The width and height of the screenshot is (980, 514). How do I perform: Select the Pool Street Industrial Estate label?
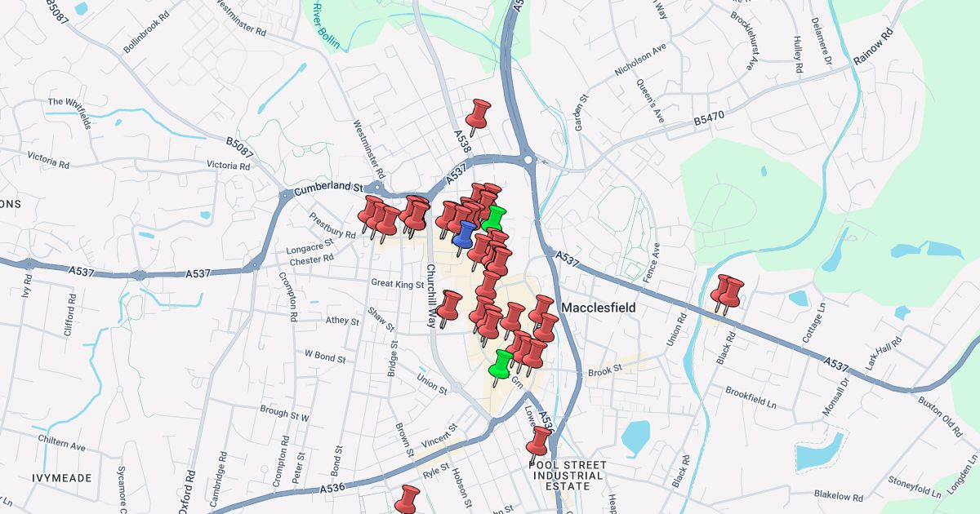567,475
